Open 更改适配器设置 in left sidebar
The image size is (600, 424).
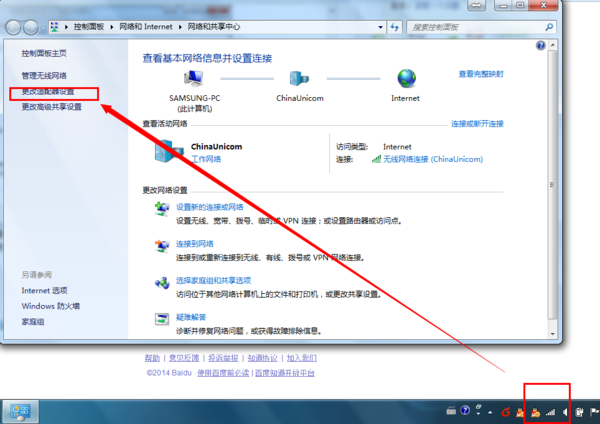tap(48, 92)
